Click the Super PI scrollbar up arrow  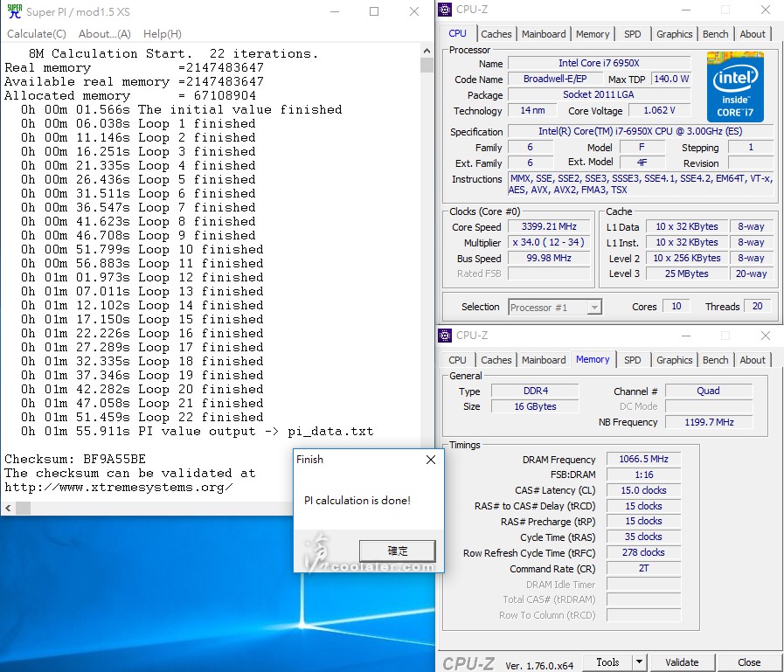tap(427, 51)
